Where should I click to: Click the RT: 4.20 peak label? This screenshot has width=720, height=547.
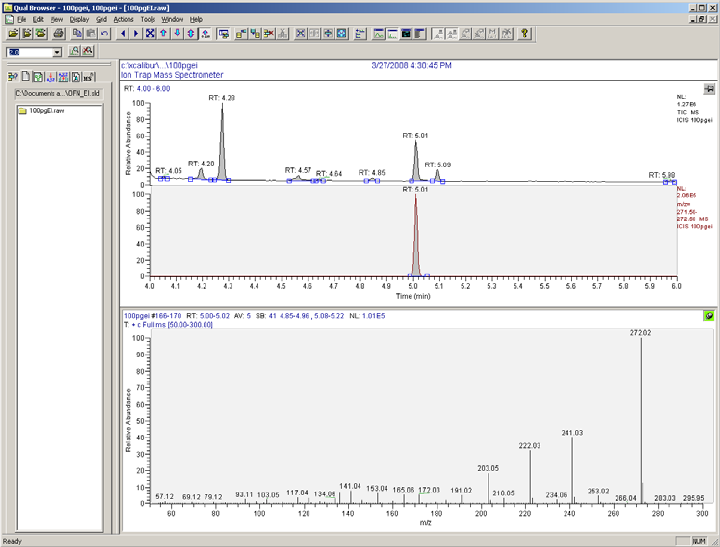[x=201, y=164]
